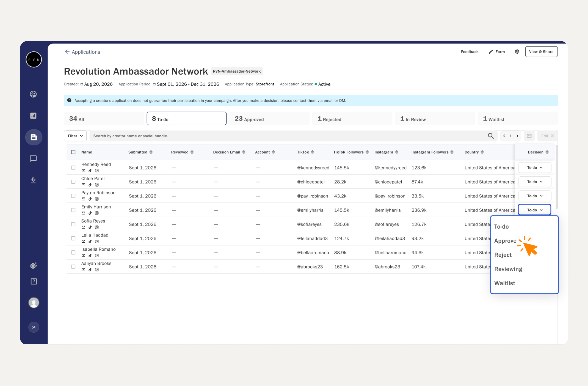Viewport: 588px width, 386px height.
Task: Go to next page arrow
Action: tap(517, 136)
